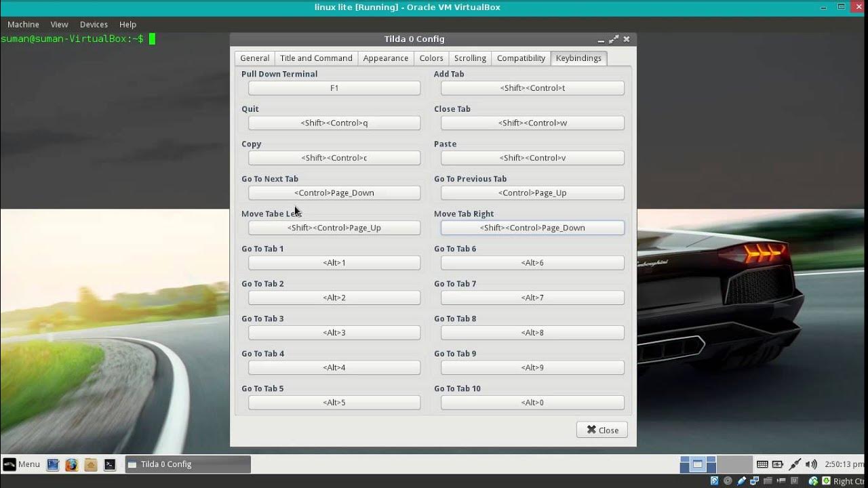
Task: Click VirtualBox hard disk status icon
Action: click(x=714, y=481)
